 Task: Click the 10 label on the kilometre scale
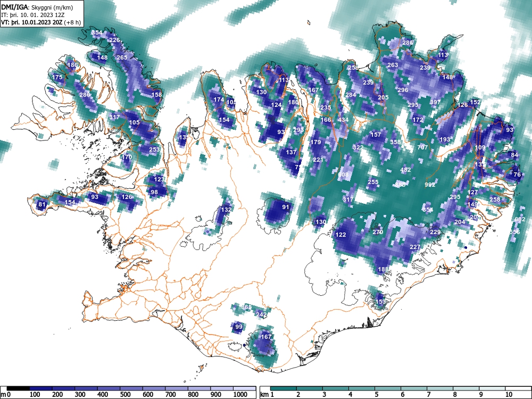point(508,395)
